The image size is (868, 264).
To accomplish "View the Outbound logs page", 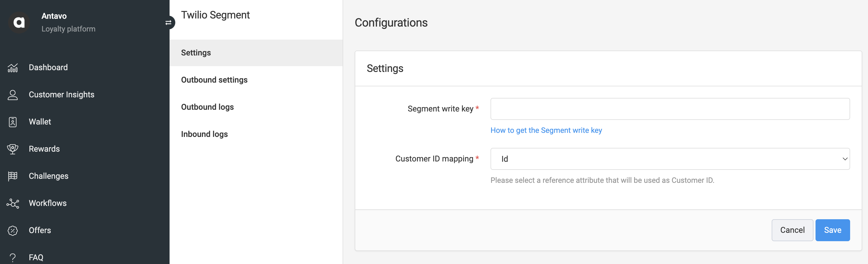I will tap(207, 107).
